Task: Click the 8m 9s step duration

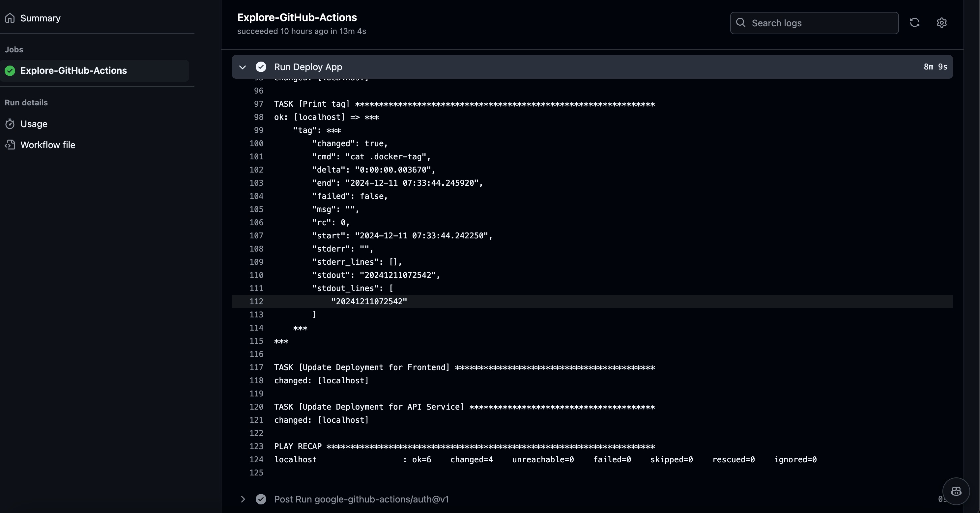Action: pos(936,67)
